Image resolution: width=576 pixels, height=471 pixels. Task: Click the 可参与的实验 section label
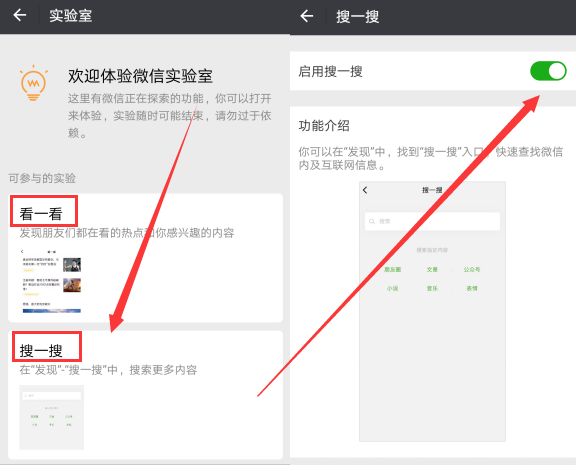click(x=42, y=179)
